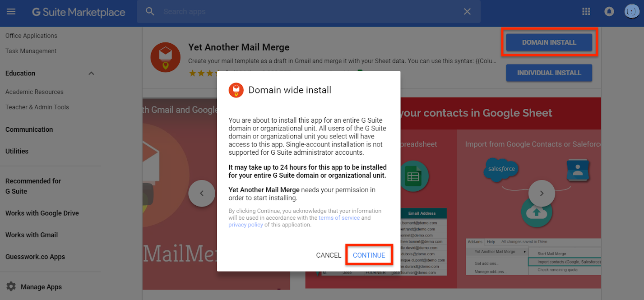Viewport: 644px width, 300px height.
Task: Open Works with Google Drive
Action: click(x=42, y=213)
